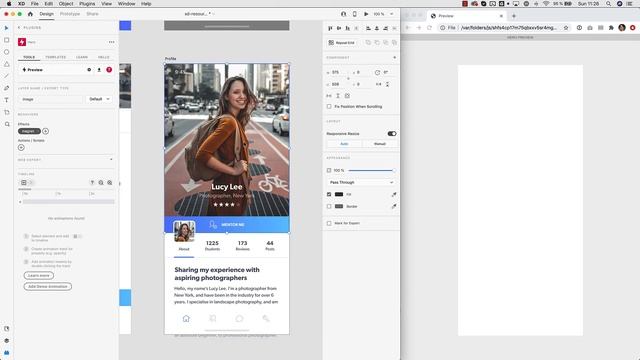Select the Rectangle tool
The height and width of the screenshot is (360, 640).
(x=7, y=40)
